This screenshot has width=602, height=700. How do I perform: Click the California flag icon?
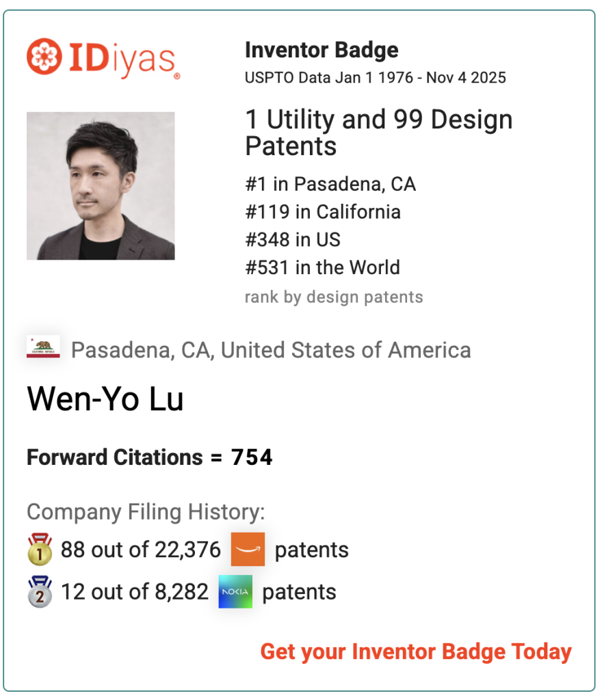click(x=43, y=347)
